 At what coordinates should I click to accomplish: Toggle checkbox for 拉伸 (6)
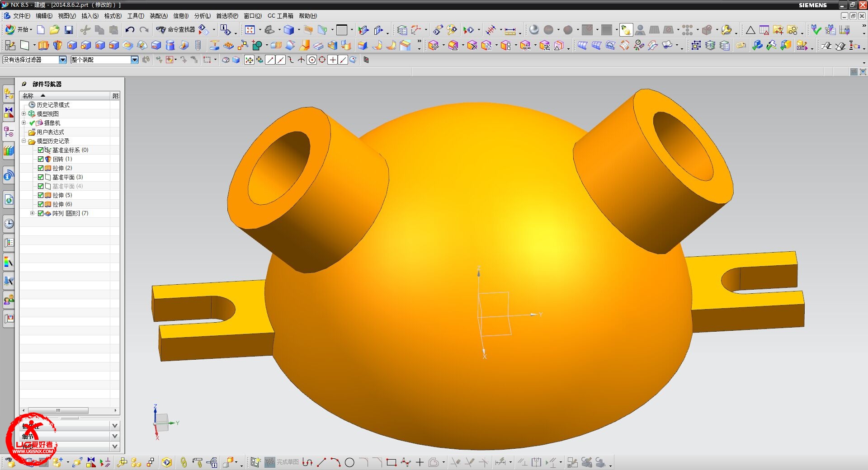coord(41,204)
